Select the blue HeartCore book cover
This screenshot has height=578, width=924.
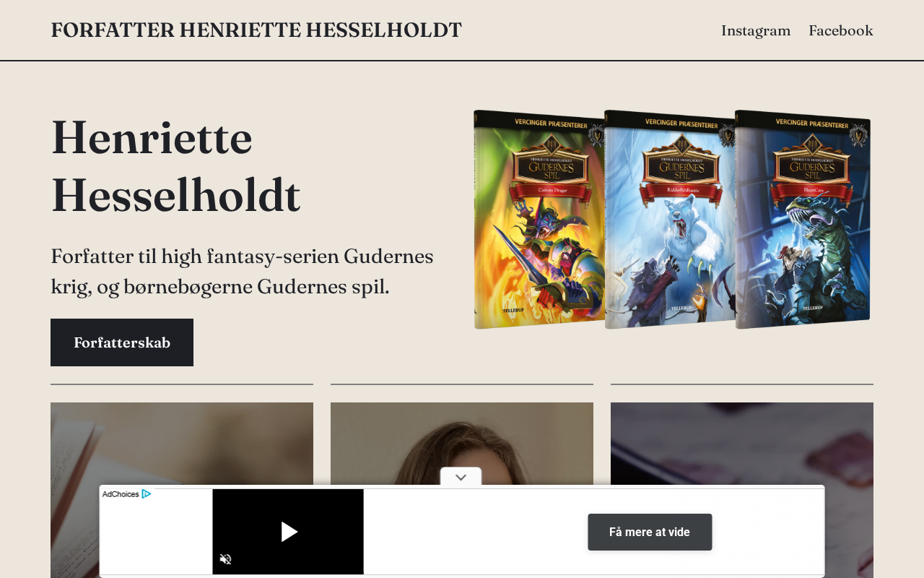[x=803, y=220]
